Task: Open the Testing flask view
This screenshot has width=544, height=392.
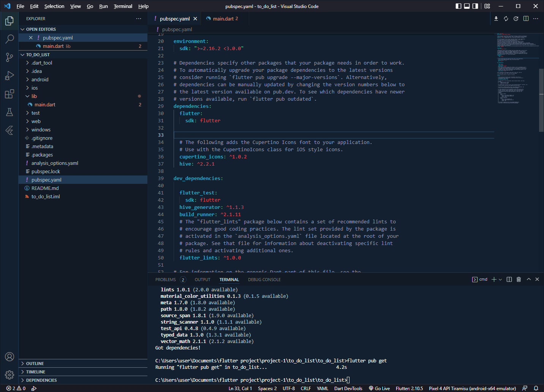Action: pyautogui.click(x=9, y=112)
